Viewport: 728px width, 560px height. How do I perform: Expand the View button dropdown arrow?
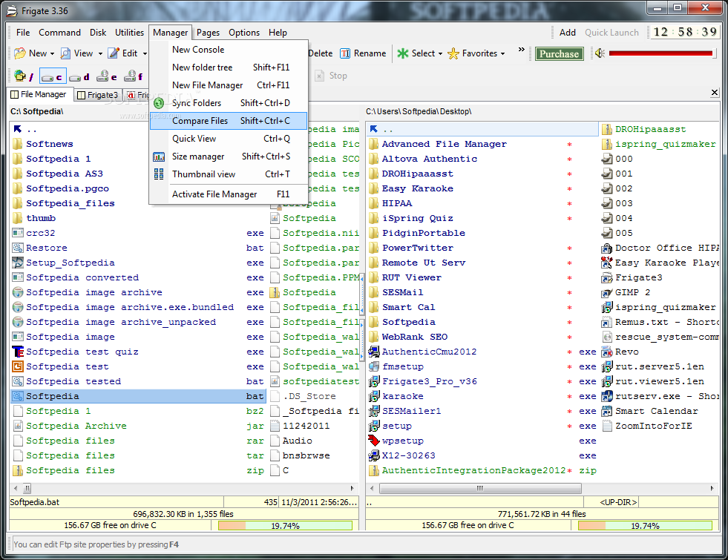pos(100,54)
